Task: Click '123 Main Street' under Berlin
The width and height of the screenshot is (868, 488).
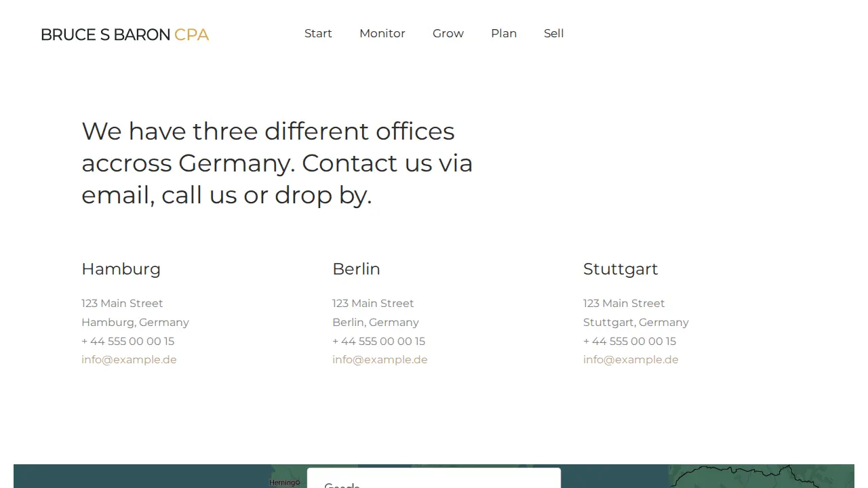Action: pyautogui.click(x=373, y=303)
